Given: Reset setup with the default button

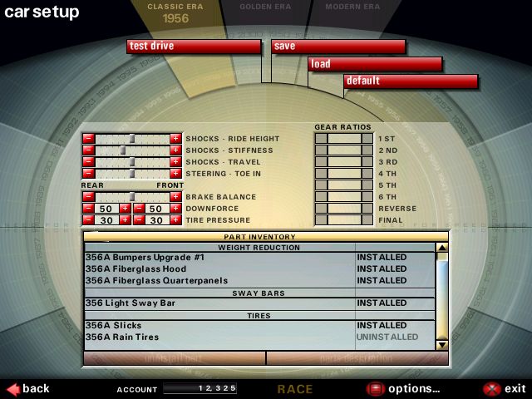Looking at the screenshot, I should click(x=411, y=81).
